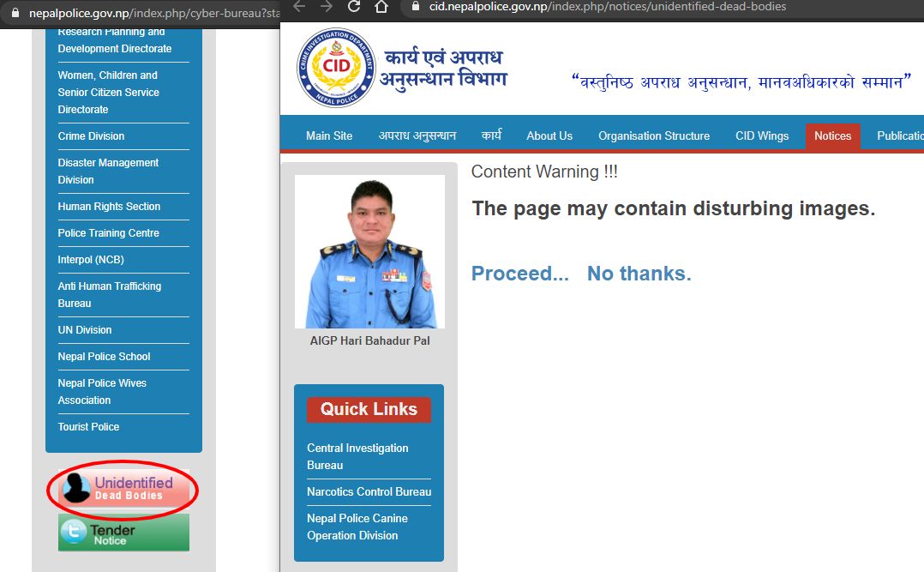The height and width of the screenshot is (572, 924).
Task: Open the Tender Notice page
Action: pos(123,532)
